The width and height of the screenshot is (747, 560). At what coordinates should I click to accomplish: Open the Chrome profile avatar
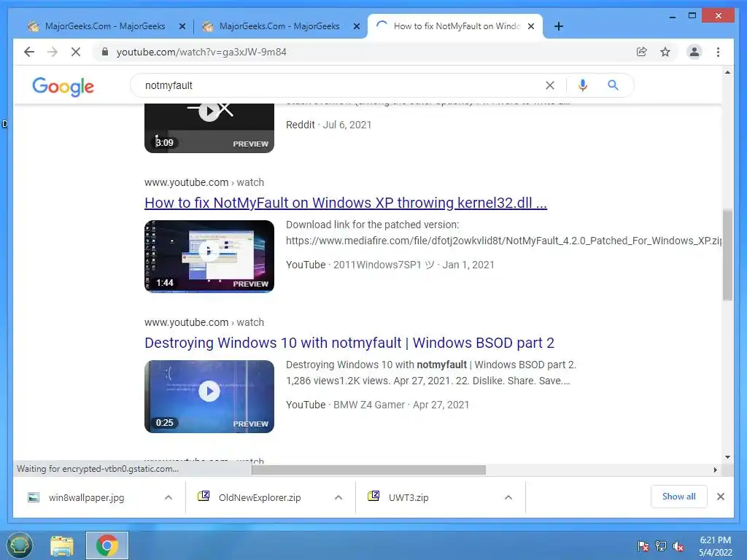click(694, 52)
